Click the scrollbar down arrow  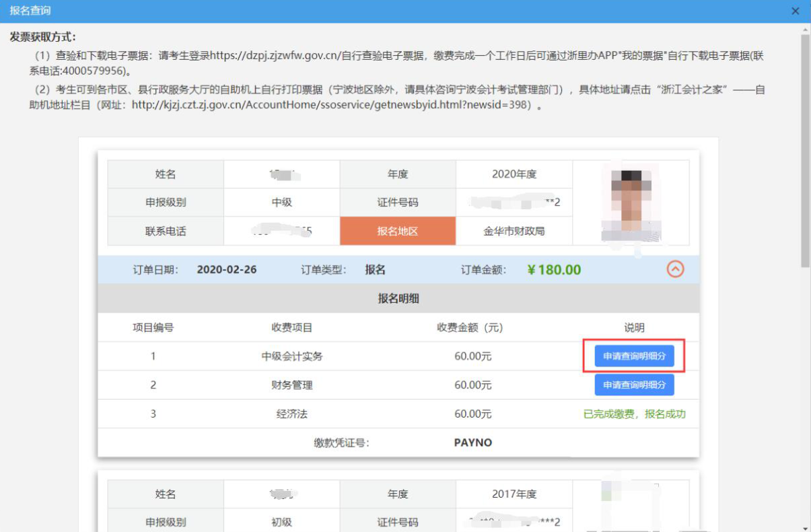coord(805,527)
